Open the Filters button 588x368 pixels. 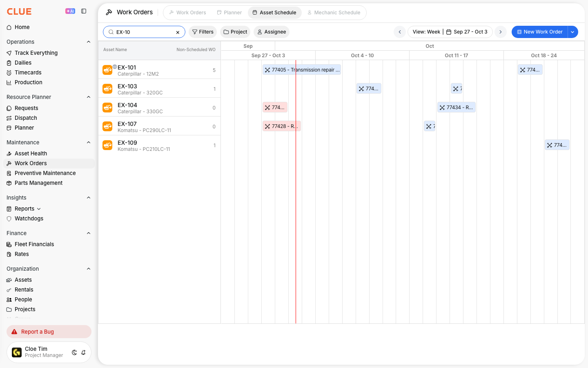pos(203,32)
